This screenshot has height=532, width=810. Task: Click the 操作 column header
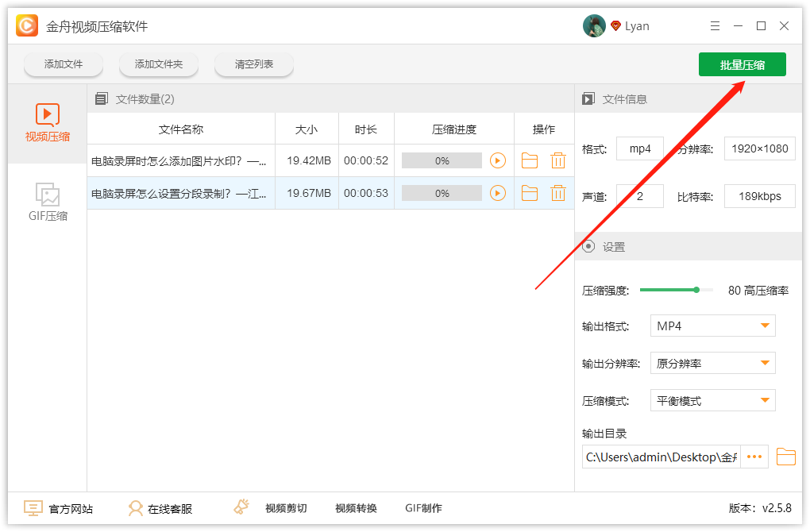click(544, 129)
